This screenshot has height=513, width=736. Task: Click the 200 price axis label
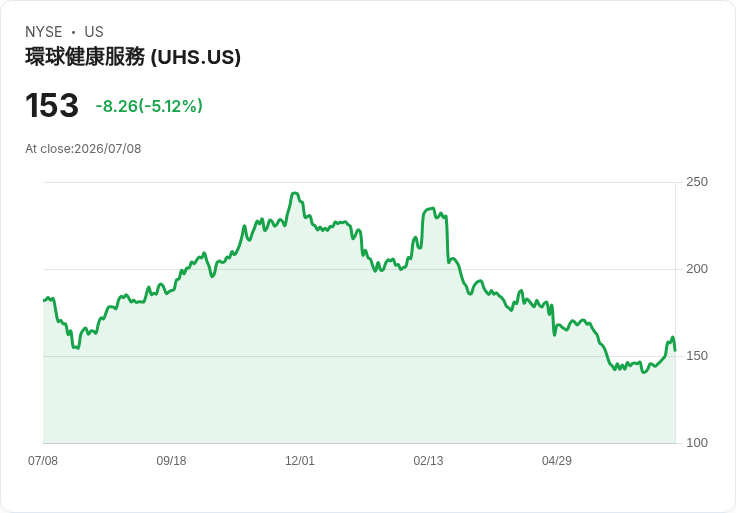(x=697, y=269)
